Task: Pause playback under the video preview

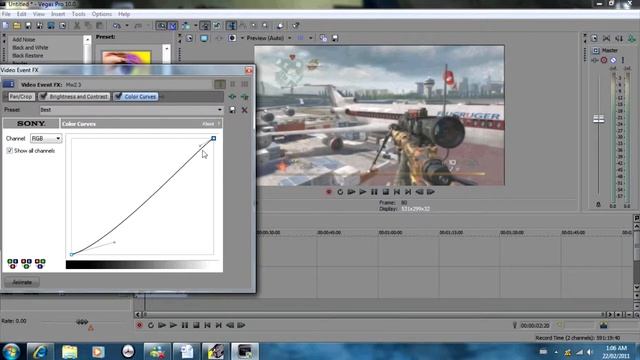Action: [374, 192]
